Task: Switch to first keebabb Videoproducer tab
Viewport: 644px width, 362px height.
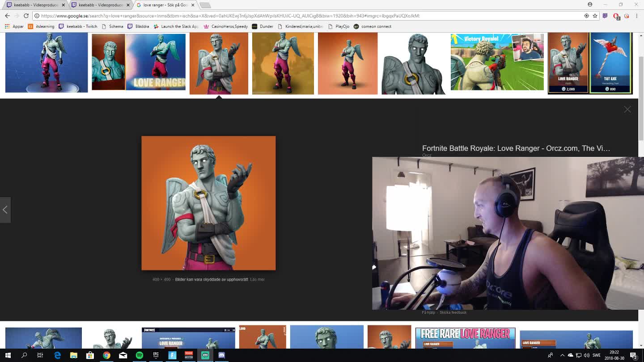Action: (35, 5)
